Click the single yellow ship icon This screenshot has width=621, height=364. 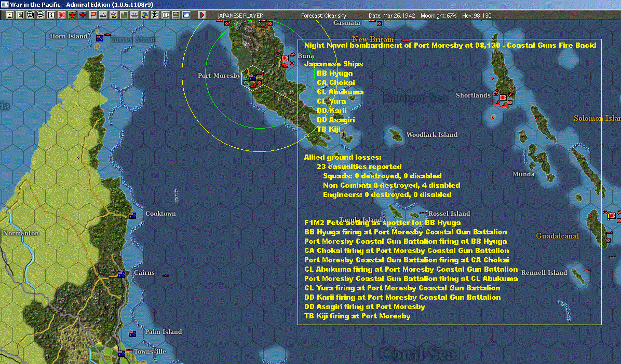tap(103, 15)
